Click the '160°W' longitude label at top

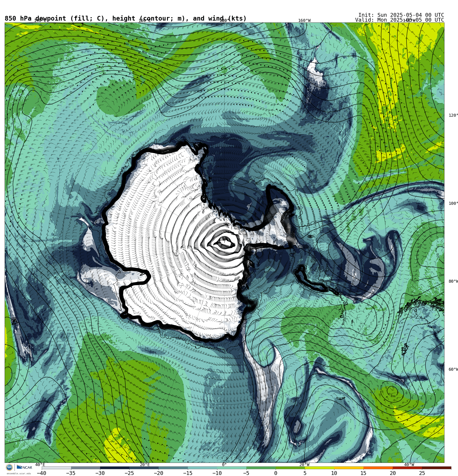304,21
